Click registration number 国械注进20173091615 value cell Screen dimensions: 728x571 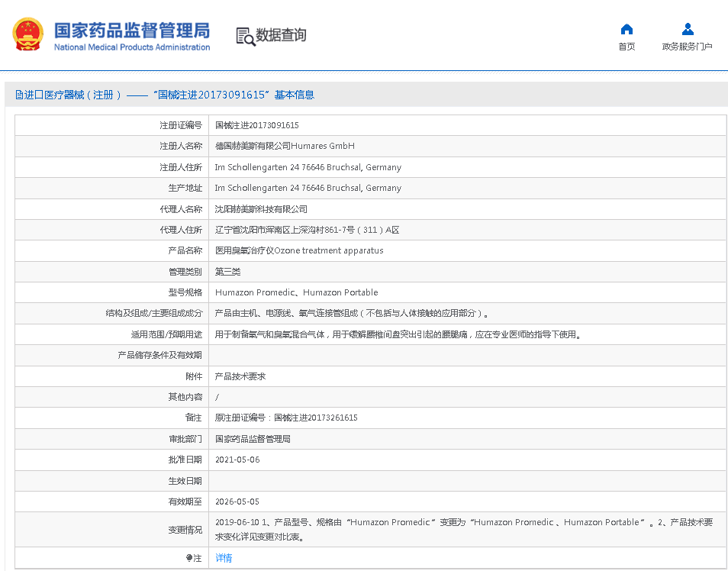(256, 125)
